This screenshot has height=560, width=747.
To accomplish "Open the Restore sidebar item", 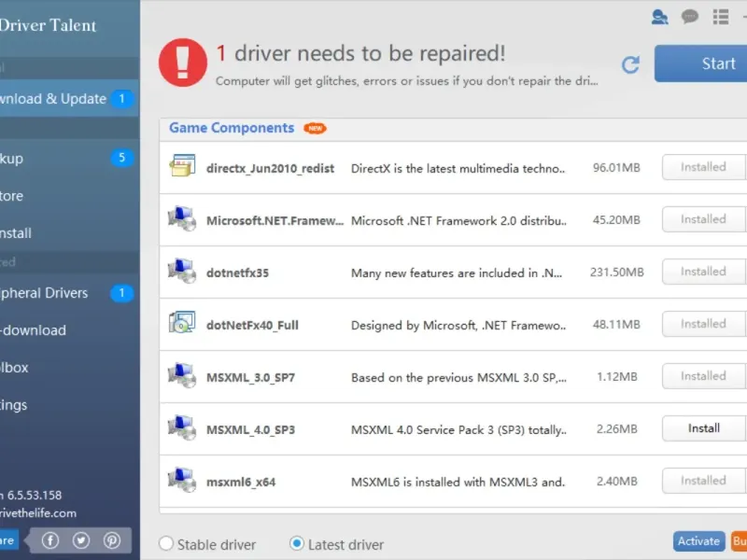I will 69,196.
